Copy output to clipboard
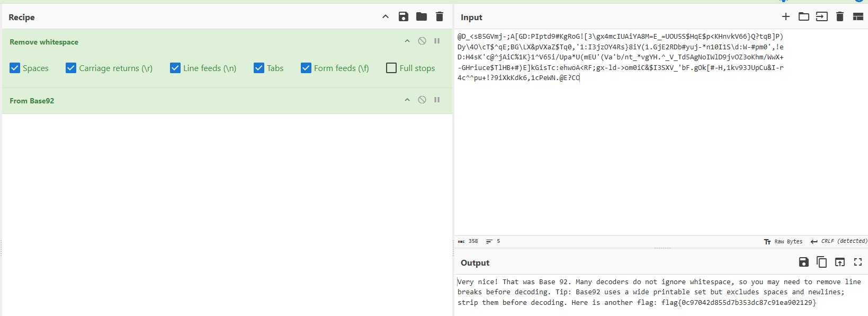Image resolution: width=868 pixels, height=316 pixels. coord(822,262)
